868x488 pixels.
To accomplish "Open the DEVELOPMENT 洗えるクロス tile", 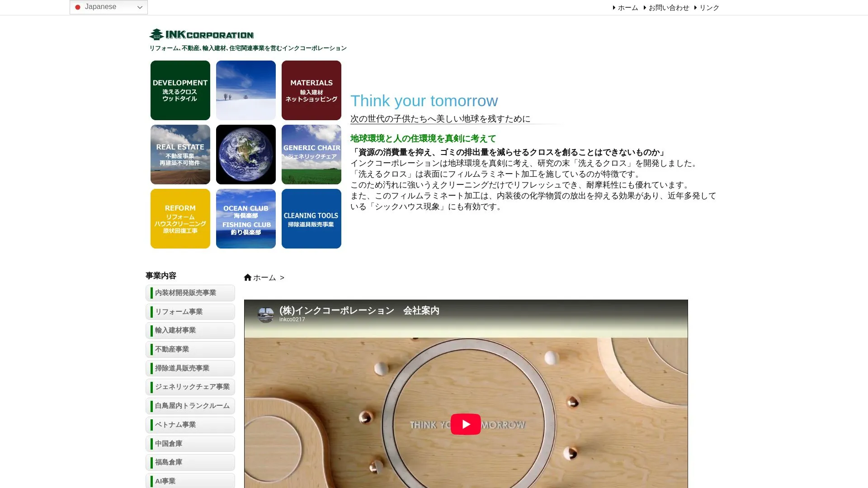I will click(x=180, y=90).
